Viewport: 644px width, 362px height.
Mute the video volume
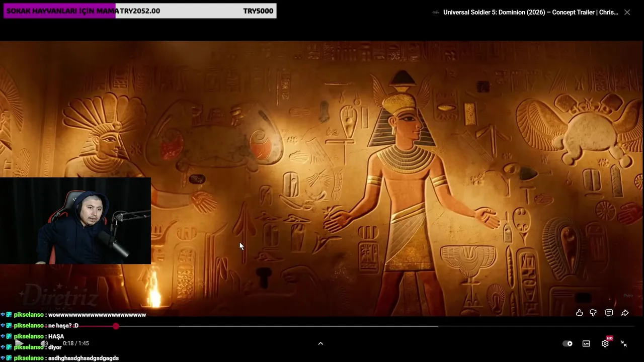tap(44, 343)
